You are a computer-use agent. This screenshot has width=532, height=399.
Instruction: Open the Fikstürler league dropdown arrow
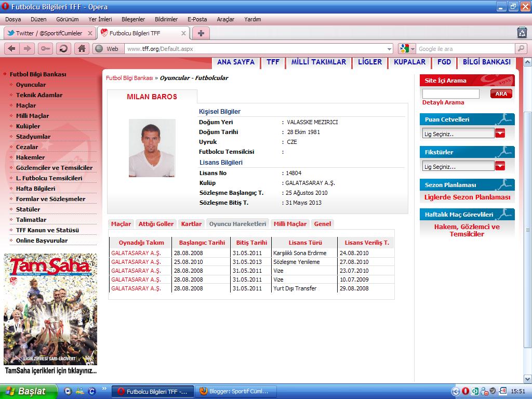click(500, 166)
